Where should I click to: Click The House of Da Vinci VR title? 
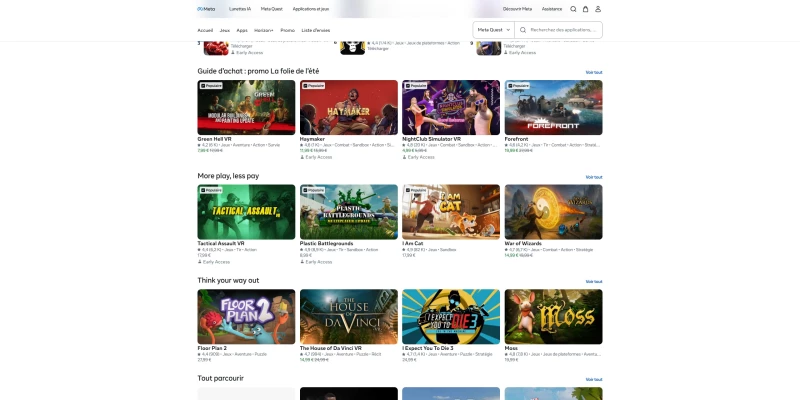tap(331, 348)
